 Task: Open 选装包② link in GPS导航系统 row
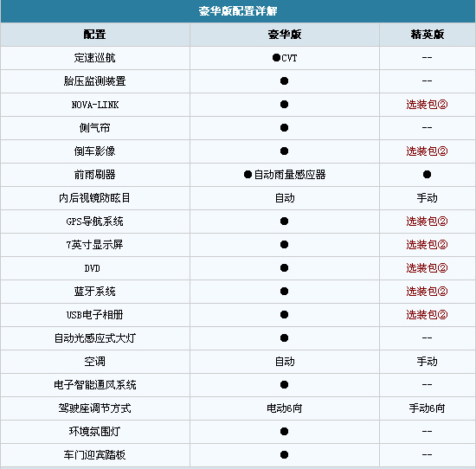pos(427,222)
